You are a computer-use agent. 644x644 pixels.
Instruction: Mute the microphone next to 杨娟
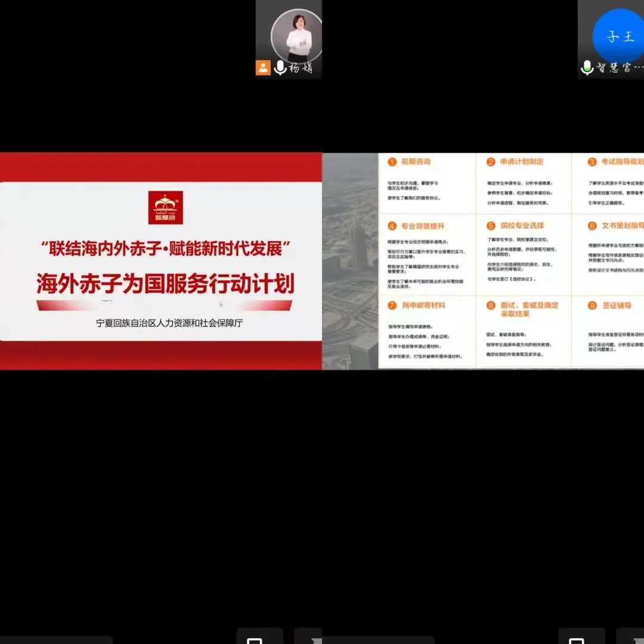point(280,68)
